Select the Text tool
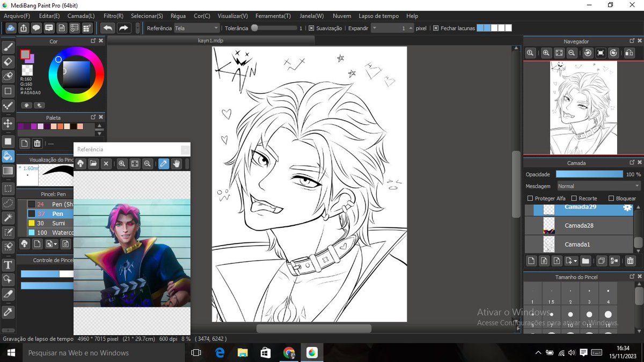Viewport: 644px width, 362px height. point(8,265)
